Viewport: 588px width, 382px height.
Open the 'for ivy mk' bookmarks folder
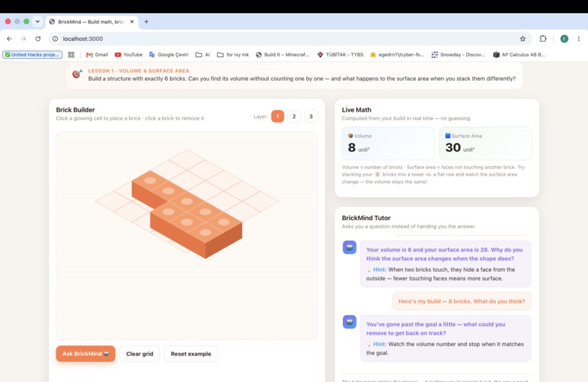(233, 55)
